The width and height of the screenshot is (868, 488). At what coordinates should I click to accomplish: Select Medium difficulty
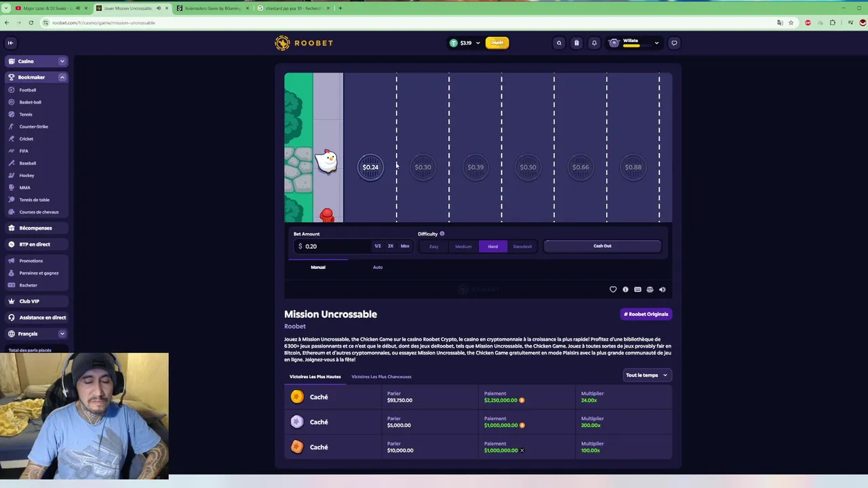[463, 247]
